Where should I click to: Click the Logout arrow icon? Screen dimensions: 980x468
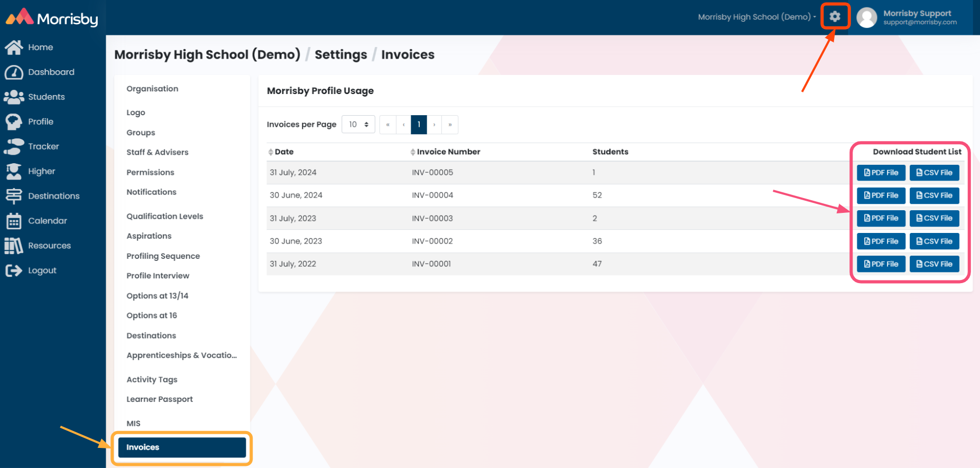pyautogui.click(x=14, y=270)
